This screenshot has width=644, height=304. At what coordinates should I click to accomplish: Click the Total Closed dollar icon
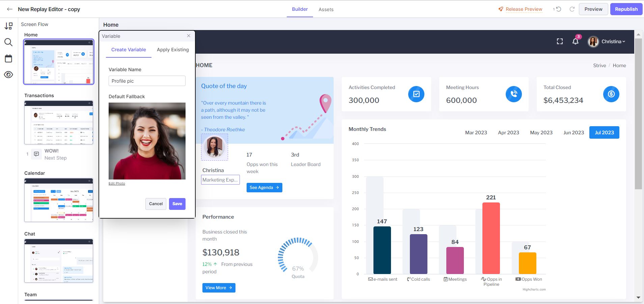[611, 94]
